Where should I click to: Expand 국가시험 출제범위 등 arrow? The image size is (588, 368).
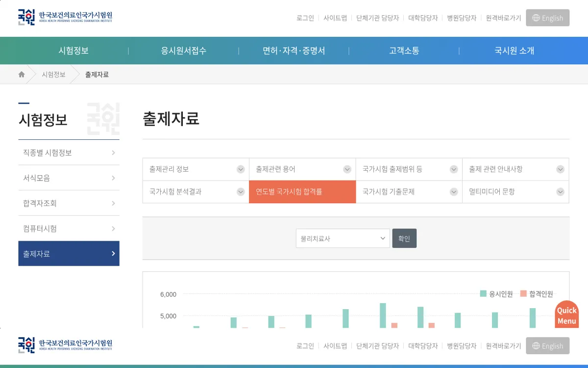pos(454,169)
